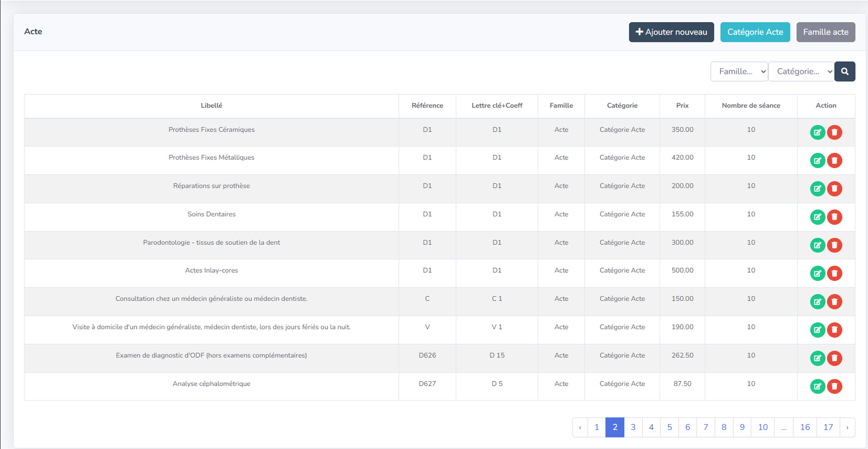Open the Famille acte page
Viewport: 868px width, 449px height.
[x=825, y=32]
